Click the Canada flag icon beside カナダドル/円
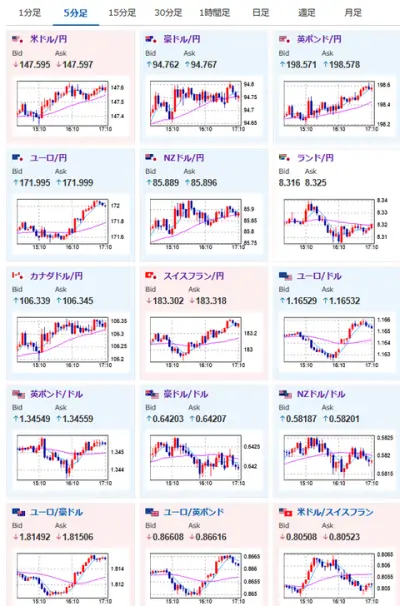This screenshot has height=606, width=400. point(18,276)
